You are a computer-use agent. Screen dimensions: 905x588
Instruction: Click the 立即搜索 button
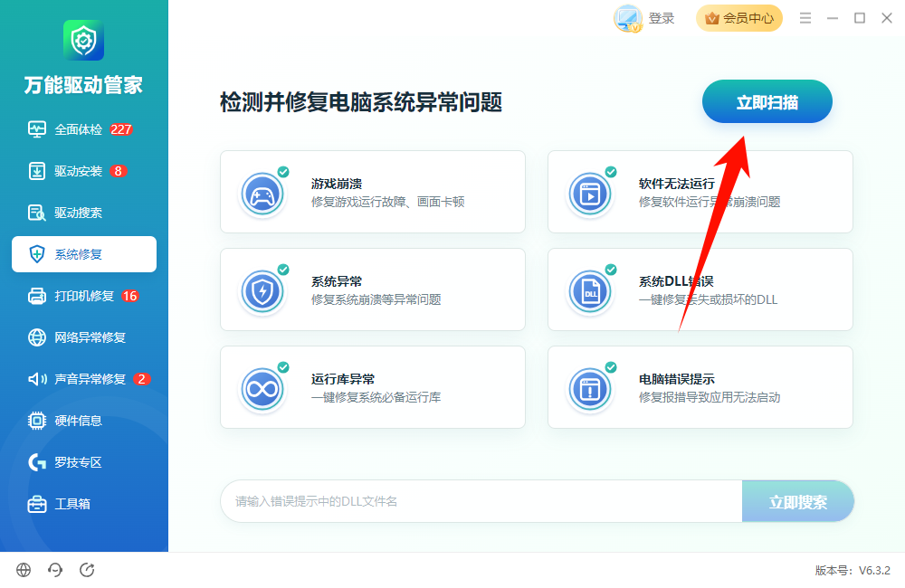(798, 501)
